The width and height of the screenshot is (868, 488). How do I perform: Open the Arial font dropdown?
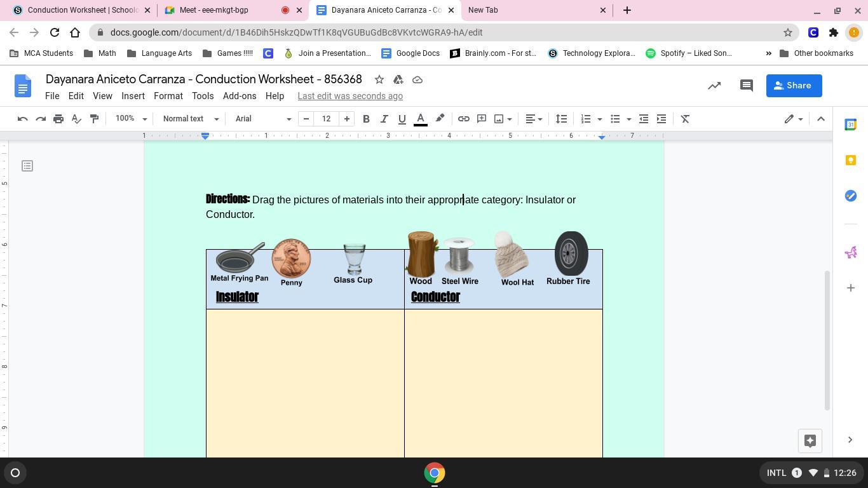262,119
